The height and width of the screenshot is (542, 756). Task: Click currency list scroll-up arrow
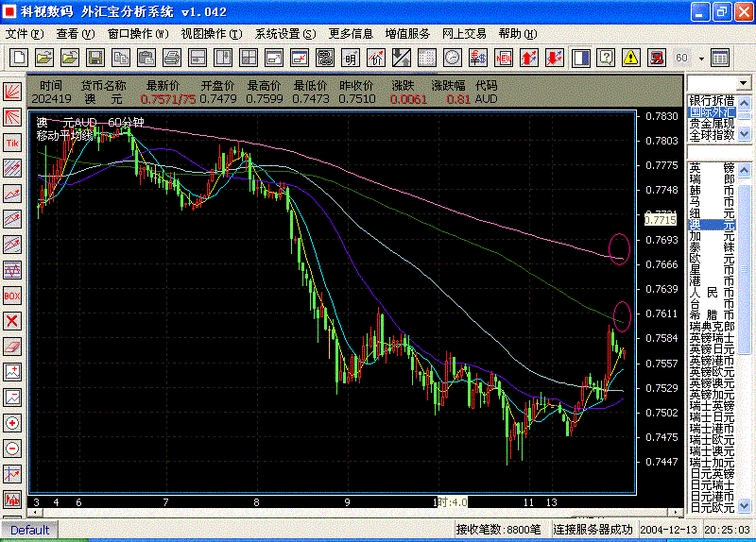click(x=745, y=170)
